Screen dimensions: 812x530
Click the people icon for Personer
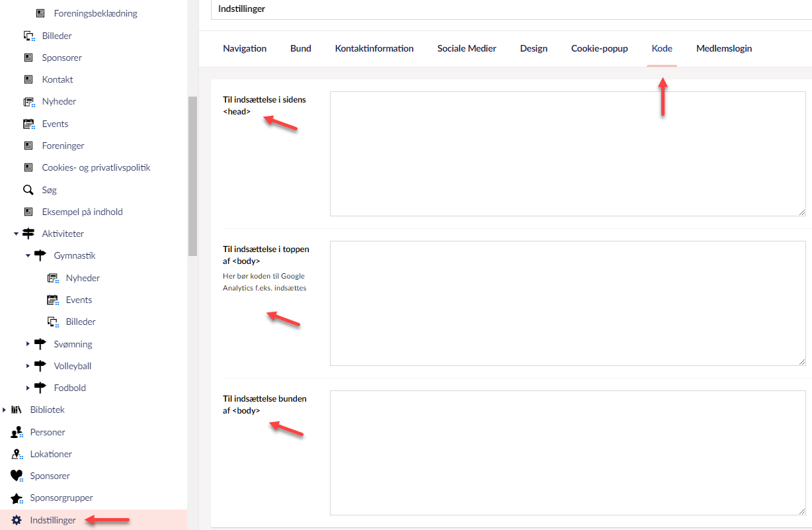click(x=17, y=432)
